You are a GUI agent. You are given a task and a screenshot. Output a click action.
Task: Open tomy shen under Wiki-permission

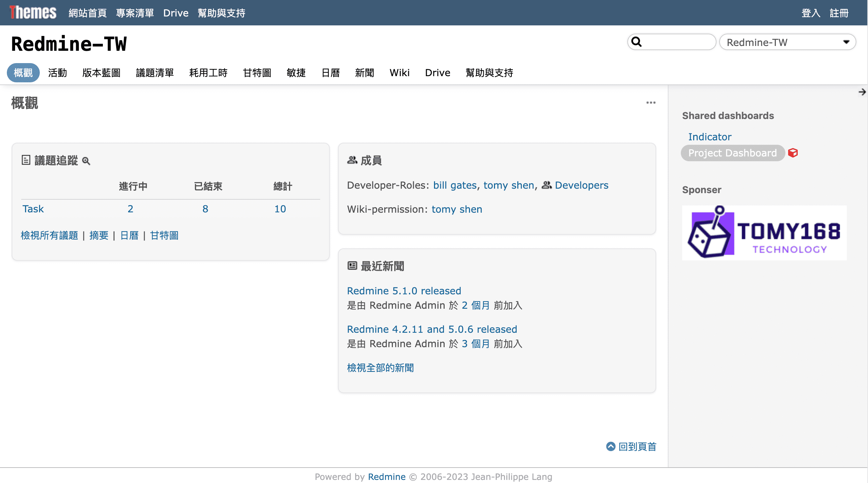click(x=457, y=209)
